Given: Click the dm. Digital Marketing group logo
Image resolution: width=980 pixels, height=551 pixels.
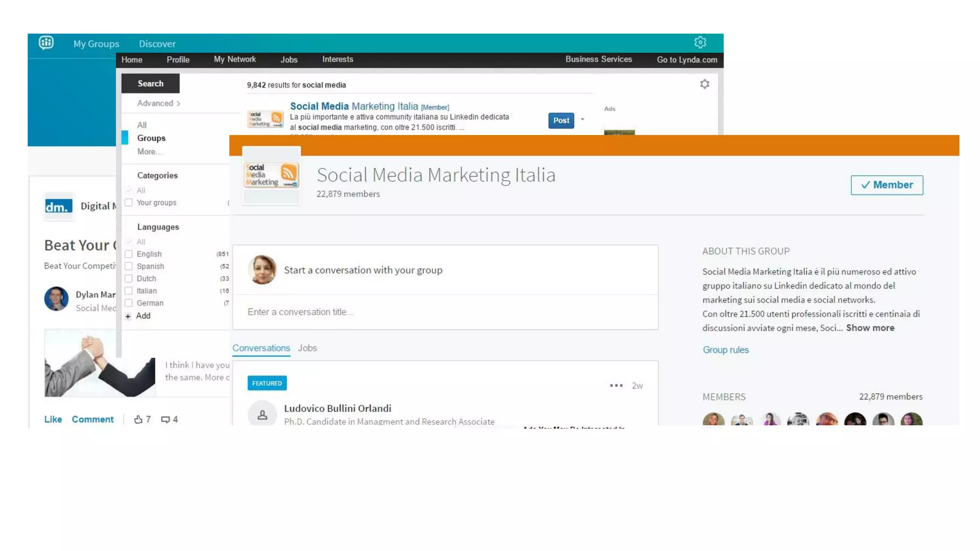Looking at the screenshot, I should [x=59, y=206].
